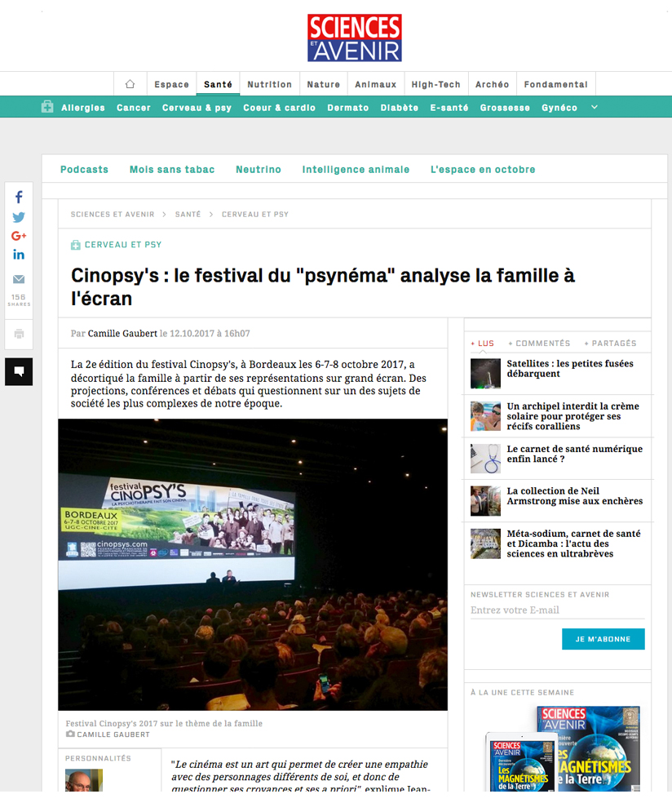Image resolution: width=672 pixels, height=812 pixels.
Task: Switch to the Commentés tab
Action: coord(539,344)
